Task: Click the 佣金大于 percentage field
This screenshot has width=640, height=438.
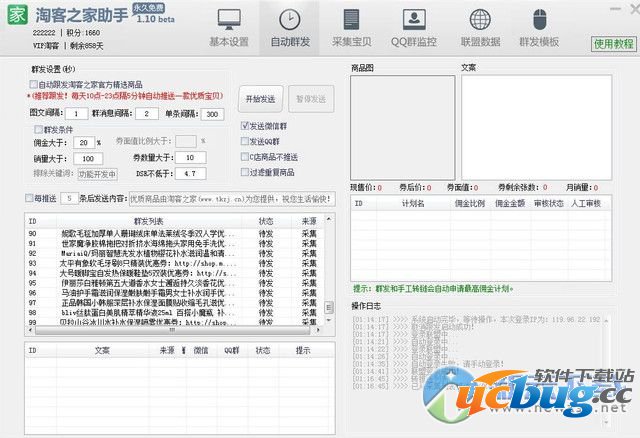Action: pos(87,143)
